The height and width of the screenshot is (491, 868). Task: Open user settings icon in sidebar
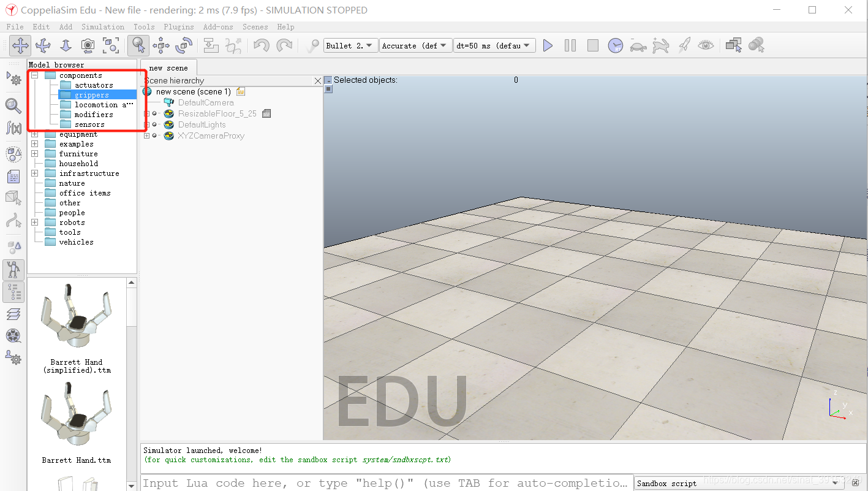[13, 357]
